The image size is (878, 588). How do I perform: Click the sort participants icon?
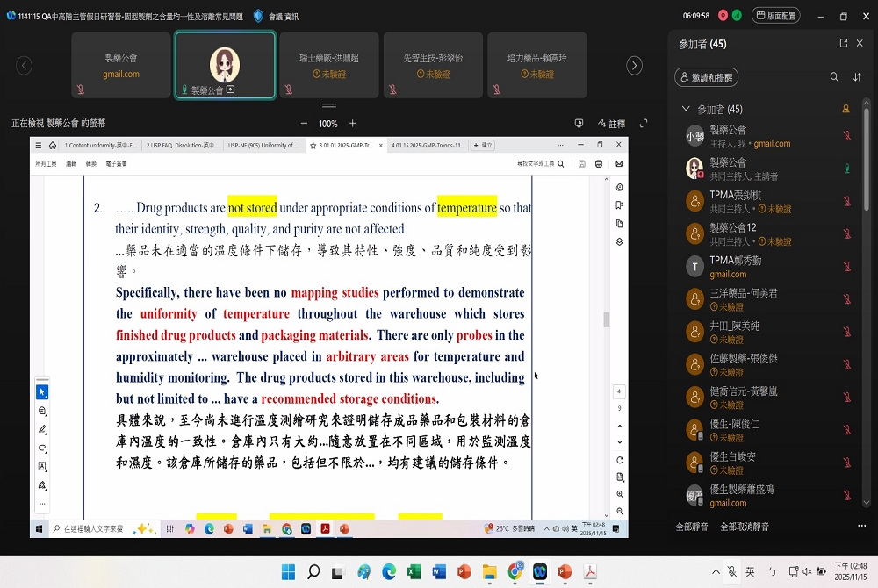point(857,77)
